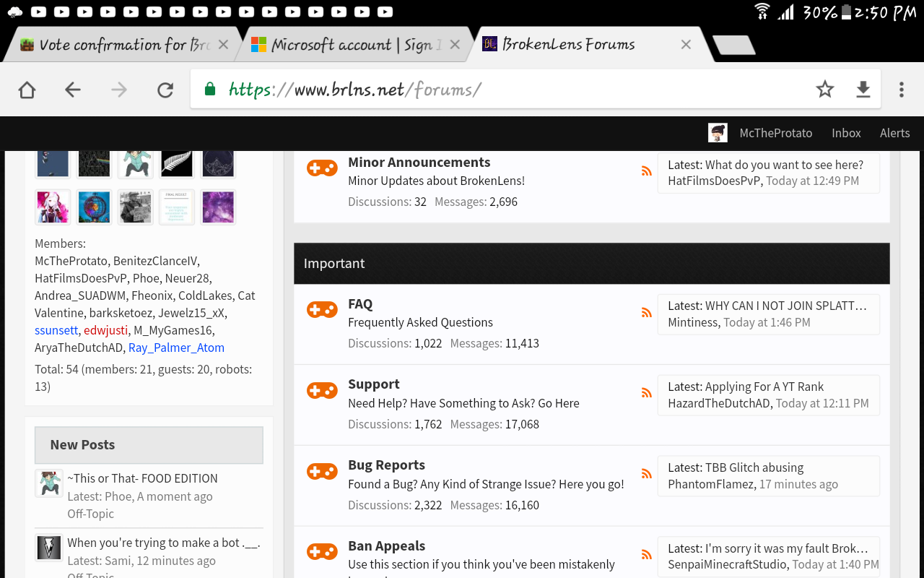Image resolution: width=924 pixels, height=578 pixels.
Task: Click BenitezClanceIV member name
Action: [156, 261]
